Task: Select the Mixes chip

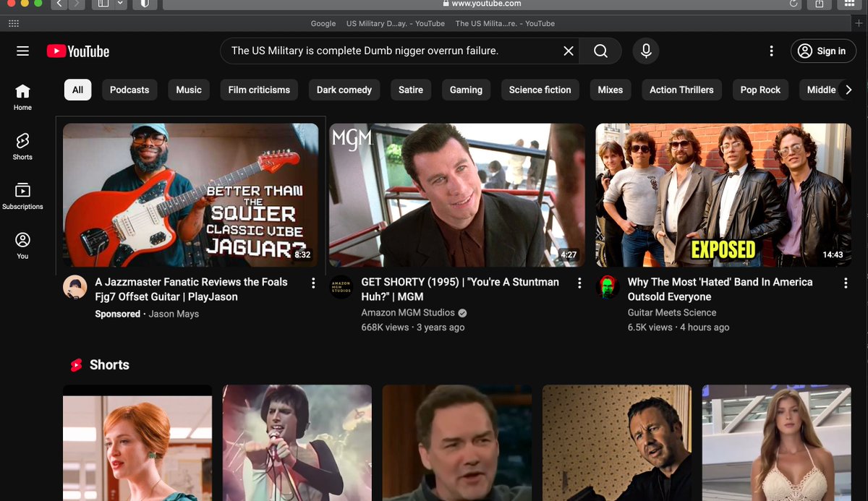Action: pos(610,90)
